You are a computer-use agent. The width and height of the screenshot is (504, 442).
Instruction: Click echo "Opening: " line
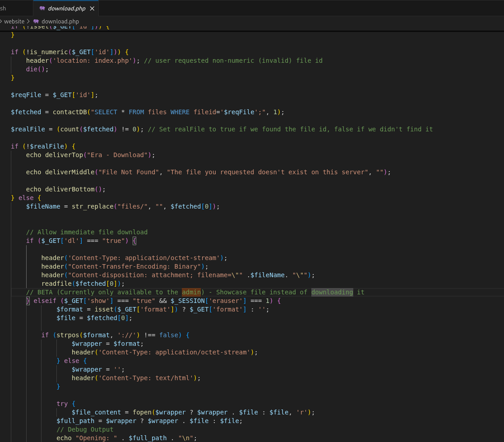(x=127, y=438)
